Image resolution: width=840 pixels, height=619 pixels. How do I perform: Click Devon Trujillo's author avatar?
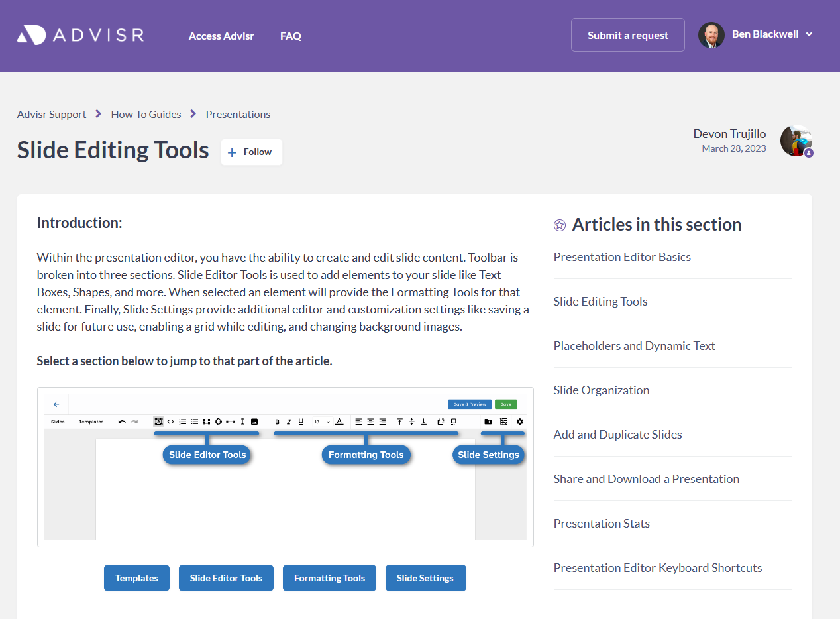(796, 141)
